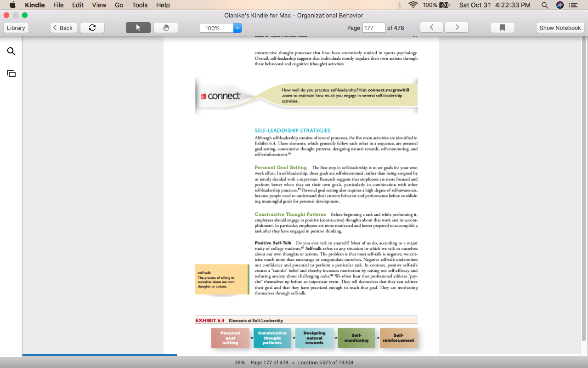Open the search magnifier in the sidebar
Screen dimensions: 588x368
[x=11, y=51]
